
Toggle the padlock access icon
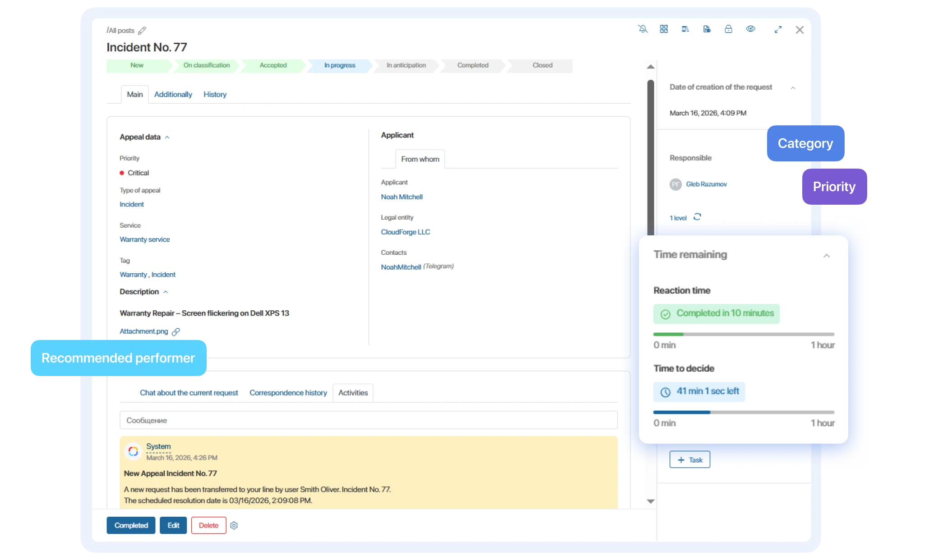click(x=728, y=29)
